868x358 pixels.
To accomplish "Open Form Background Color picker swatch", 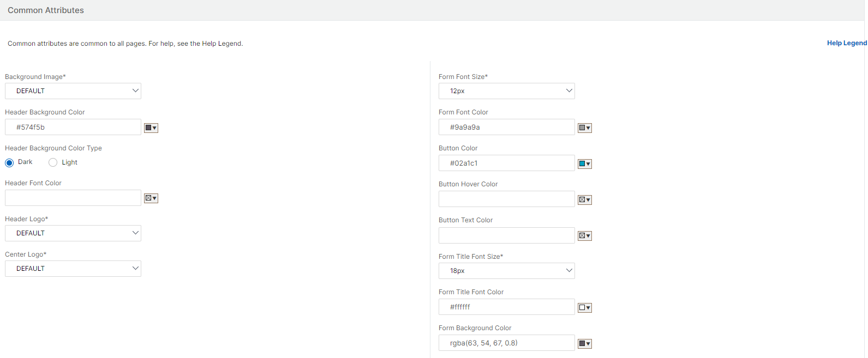I will coord(585,344).
